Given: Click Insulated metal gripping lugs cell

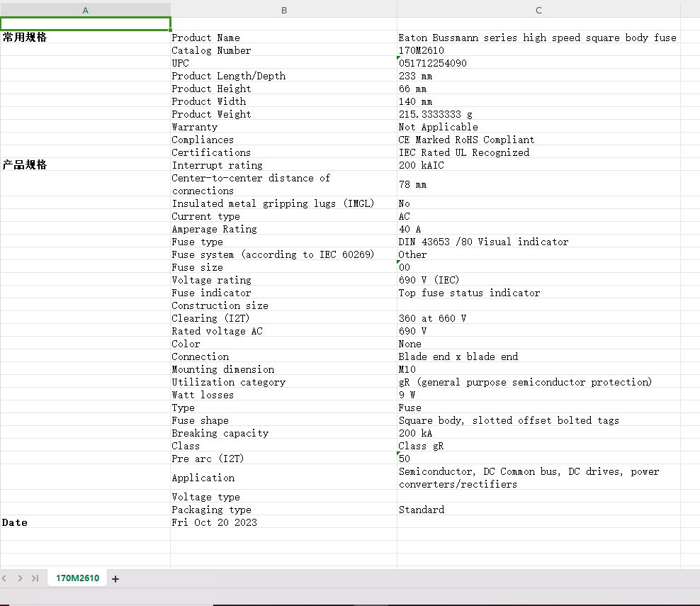Looking at the screenshot, I should [x=284, y=203].
